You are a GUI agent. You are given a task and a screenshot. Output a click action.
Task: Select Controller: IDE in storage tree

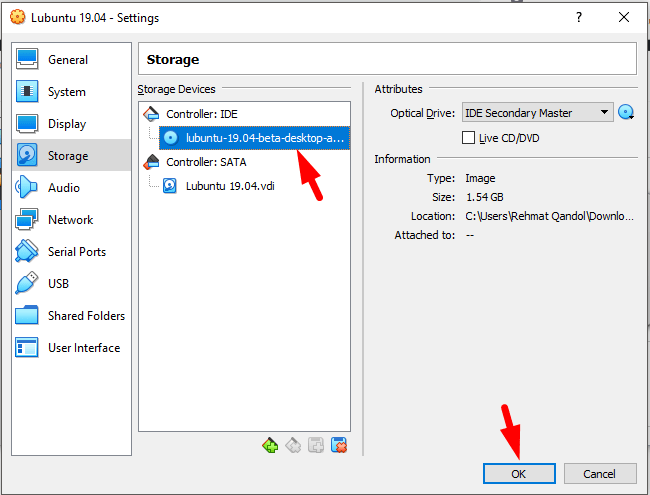click(201, 113)
